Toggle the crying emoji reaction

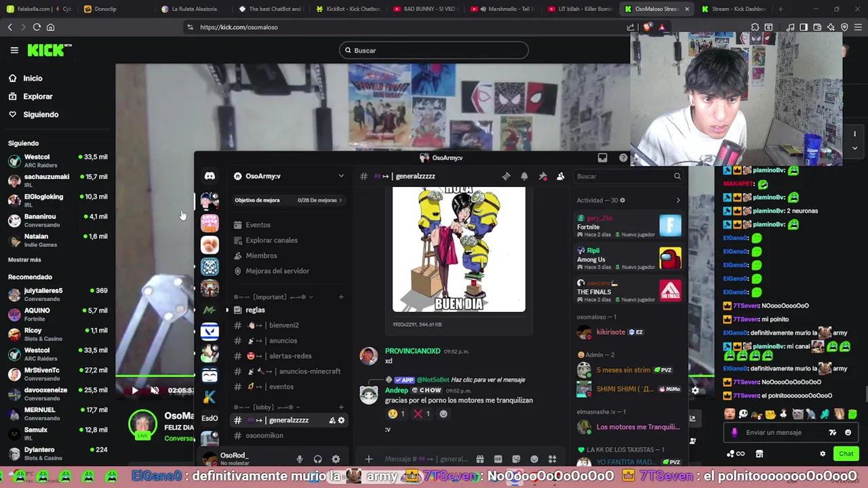pyautogui.click(x=396, y=414)
